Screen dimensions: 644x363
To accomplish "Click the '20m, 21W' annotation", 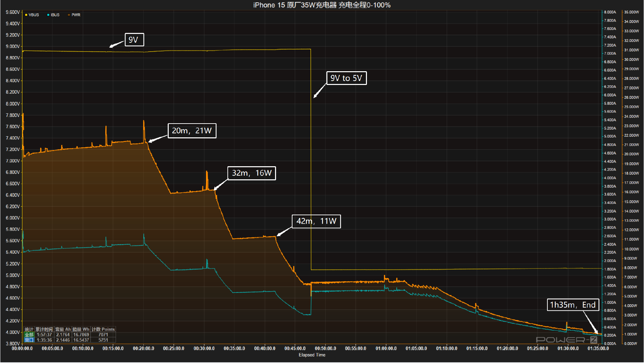I will (x=192, y=131).
